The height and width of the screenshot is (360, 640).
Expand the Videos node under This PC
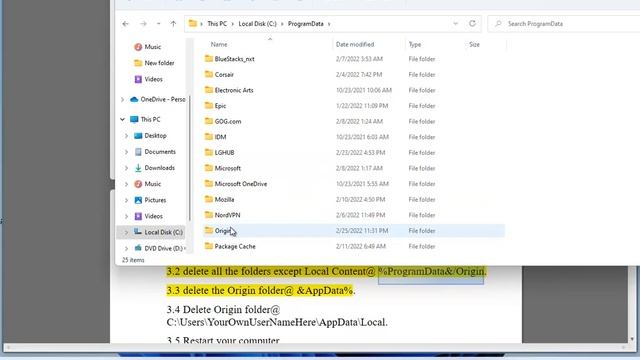(126, 216)
